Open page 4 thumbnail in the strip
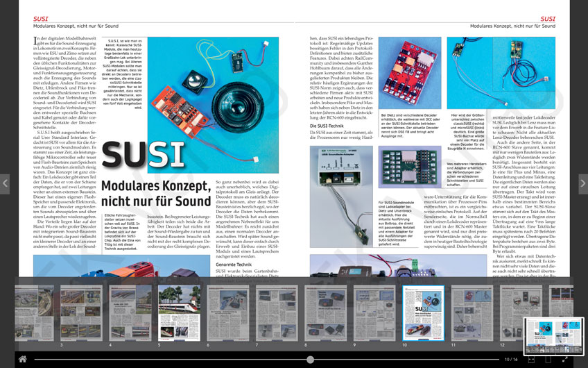Image resolution: width=588 pixels, height=368 pixels. (x=130, y=312)
